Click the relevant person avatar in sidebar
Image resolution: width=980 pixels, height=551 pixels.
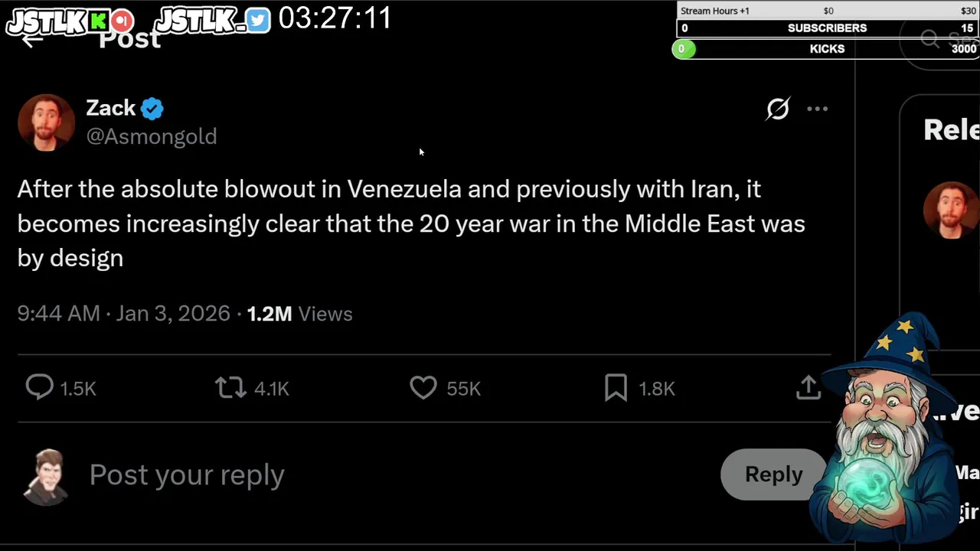952,209
